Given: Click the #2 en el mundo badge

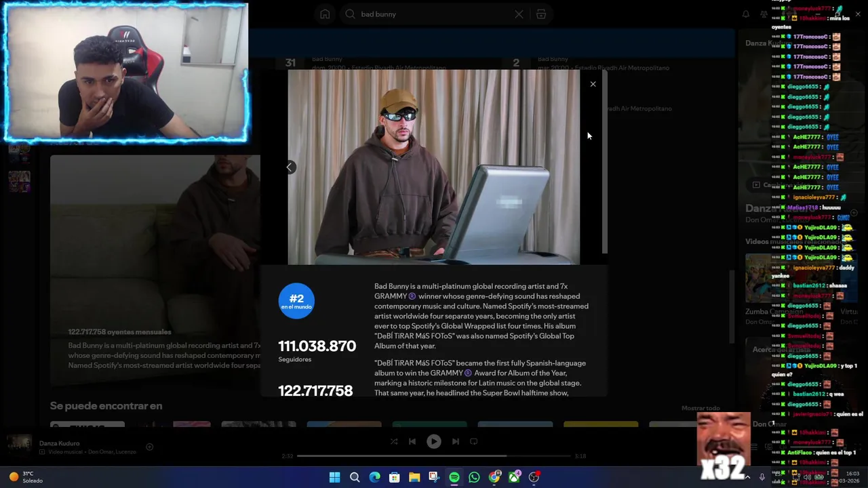Looking at the screenshot, I should coord(296,301).
